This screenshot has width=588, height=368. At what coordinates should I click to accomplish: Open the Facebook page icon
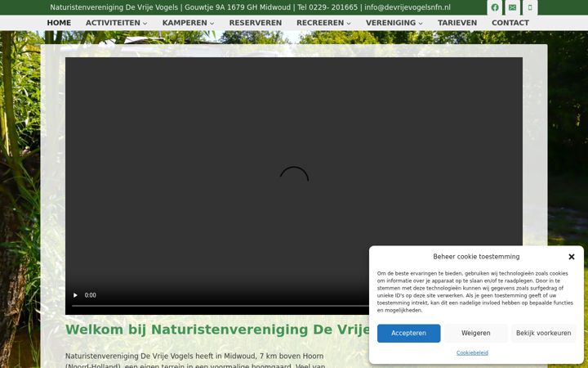pos(495,7)
